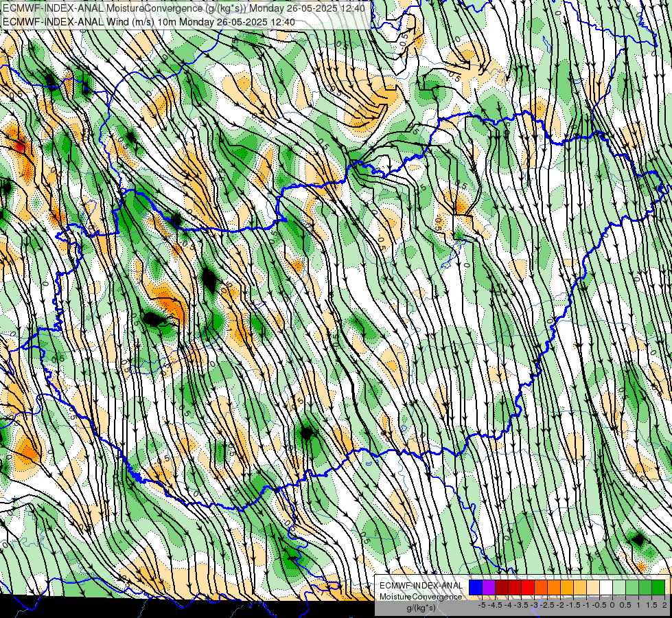Pick the red swatch between -4 and -3.5
The image size is (672, 618).
515,588
